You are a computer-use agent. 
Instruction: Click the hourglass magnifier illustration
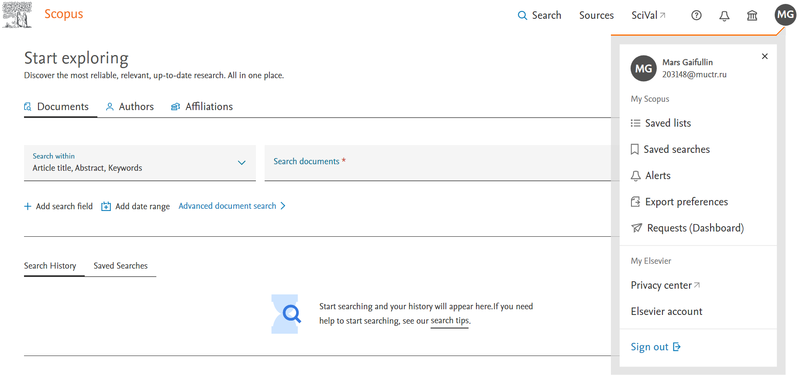285,314
